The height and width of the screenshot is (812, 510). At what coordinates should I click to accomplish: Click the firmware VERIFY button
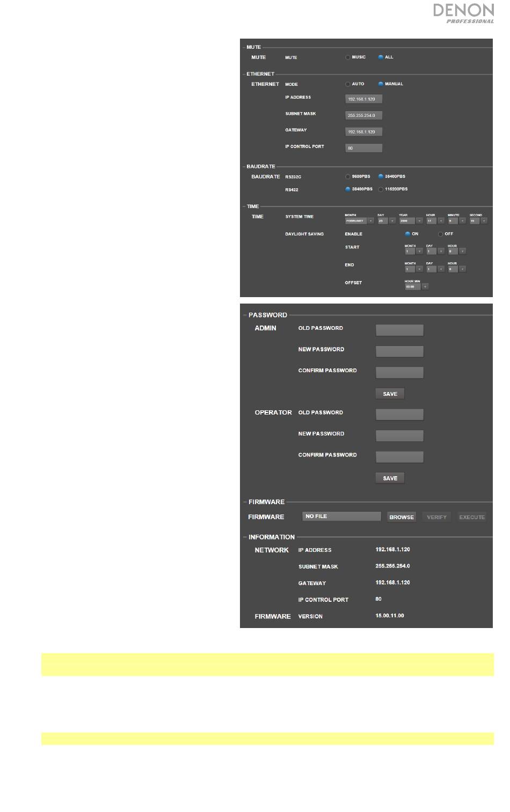pos(436,517)
